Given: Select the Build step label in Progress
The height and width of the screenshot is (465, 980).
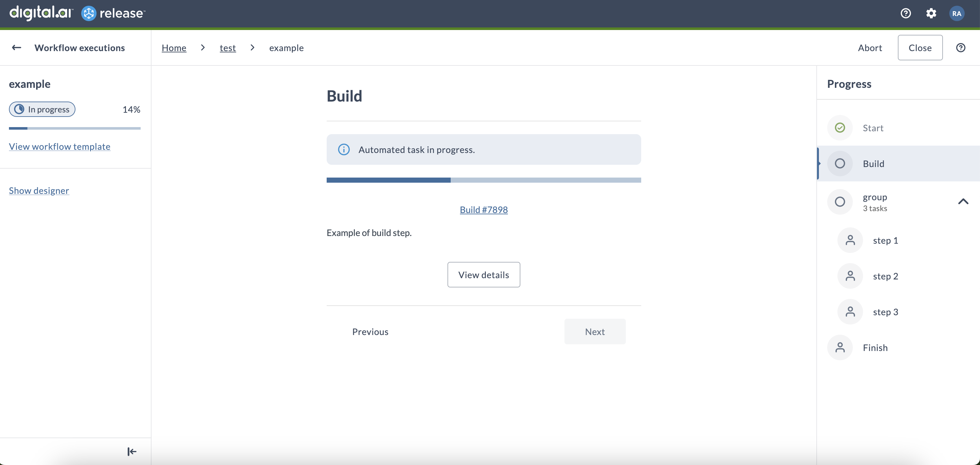Looking at the screenshot, I should point(874,164).
